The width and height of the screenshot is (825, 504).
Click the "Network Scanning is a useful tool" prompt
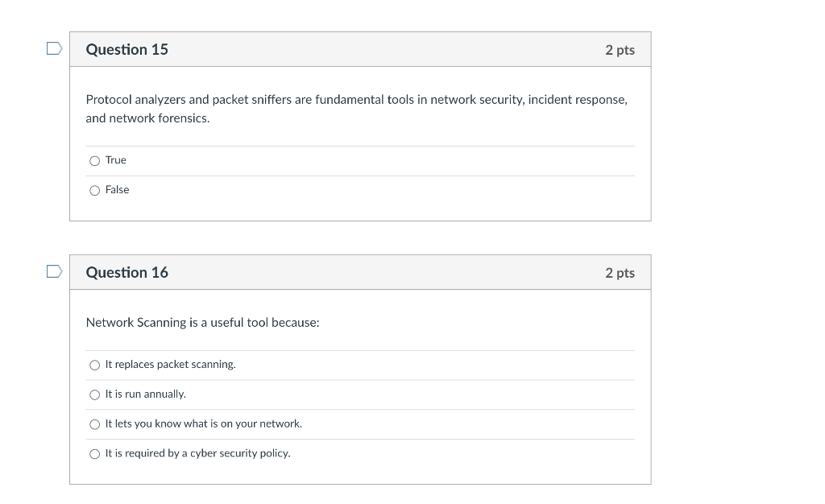pyautogui.click(x=202, y=322)
